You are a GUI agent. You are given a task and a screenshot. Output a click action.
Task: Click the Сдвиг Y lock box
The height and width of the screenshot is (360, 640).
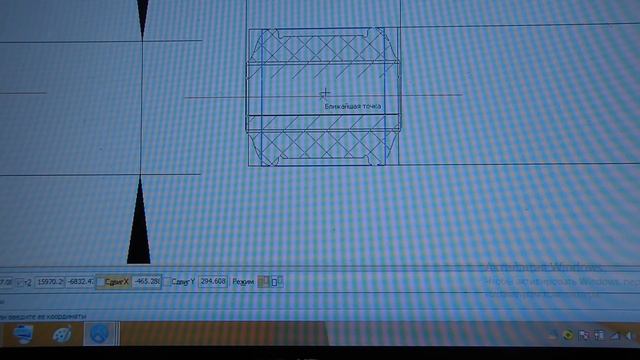pos(167,282)
